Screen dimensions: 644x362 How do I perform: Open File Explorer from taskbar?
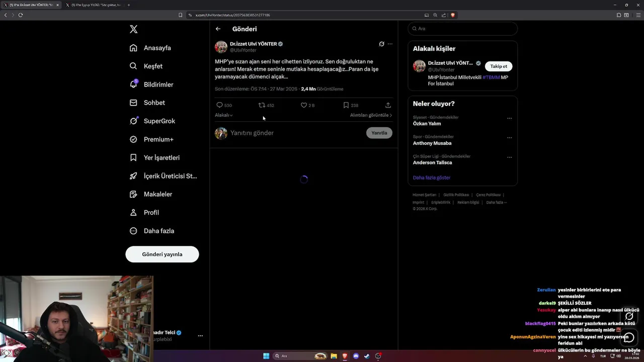334,356
